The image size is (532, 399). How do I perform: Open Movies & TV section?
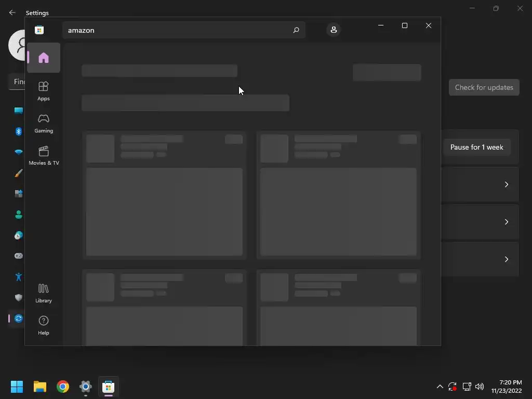(44, 156)
